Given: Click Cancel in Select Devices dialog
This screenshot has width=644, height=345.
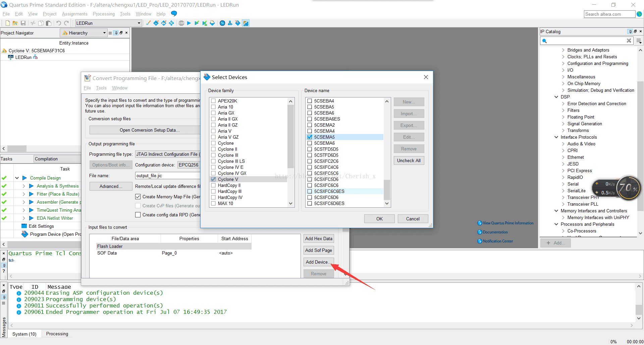Looking at the screenshot, I should pos(413,219).
